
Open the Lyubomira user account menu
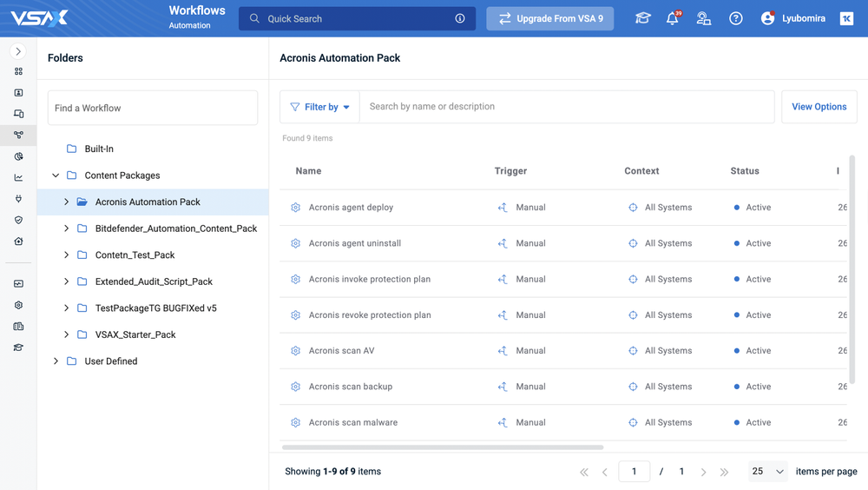coord(793,18)
